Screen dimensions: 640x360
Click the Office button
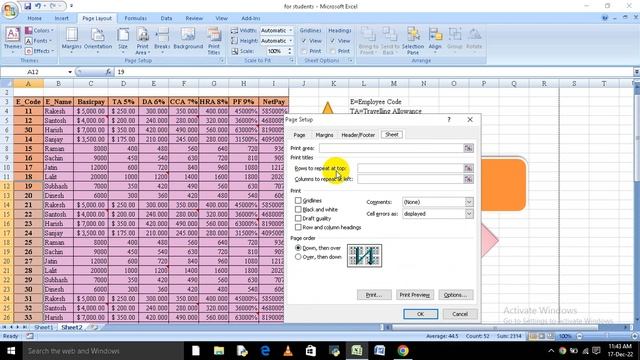coord(10,10)
